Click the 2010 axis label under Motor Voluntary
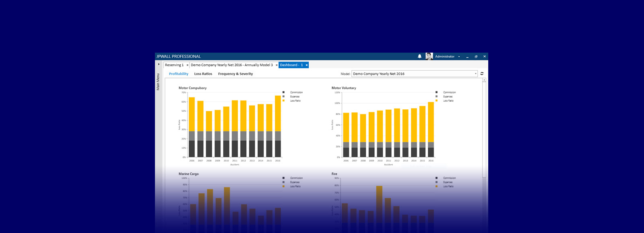644x233 pixels. pos(380,161)
